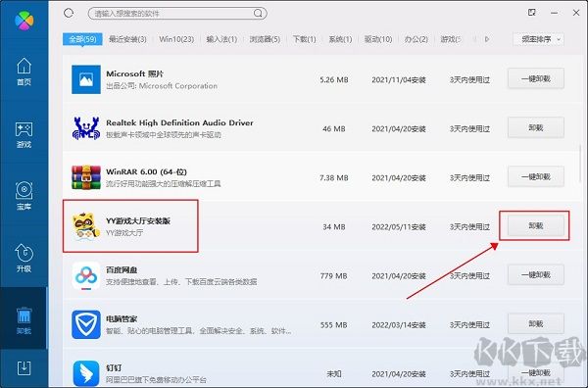
Task: Switch to the 最近安装(3) tab
Action: 127,39
